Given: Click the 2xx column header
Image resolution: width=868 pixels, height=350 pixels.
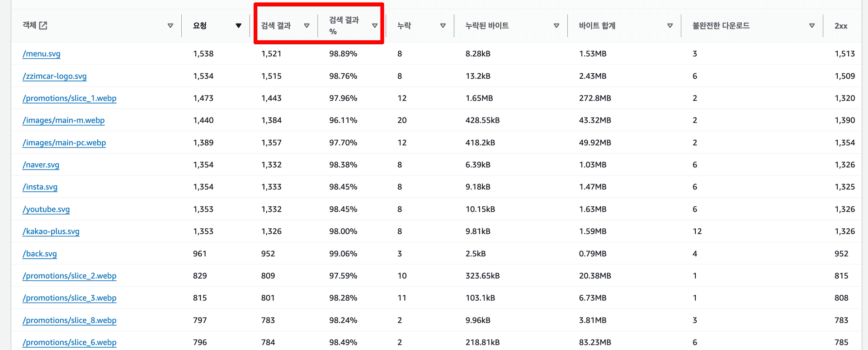Looking at the screenshot, I should click(x=841, y=26).
